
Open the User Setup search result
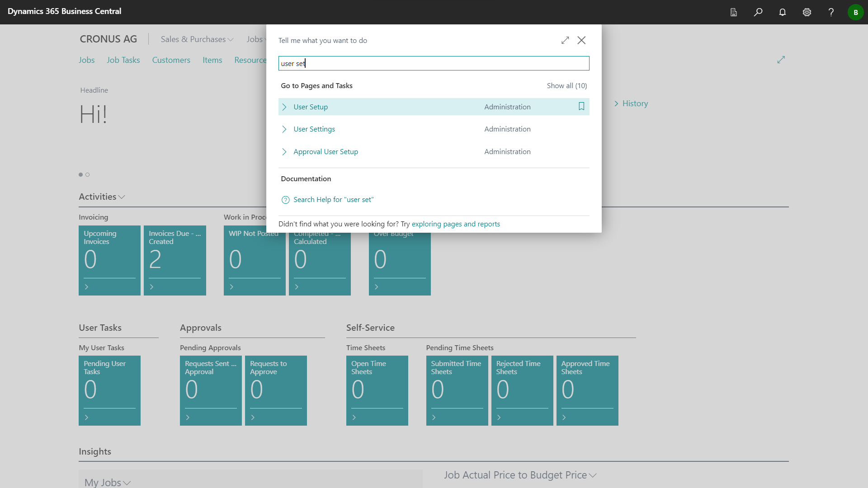[311, 107]
